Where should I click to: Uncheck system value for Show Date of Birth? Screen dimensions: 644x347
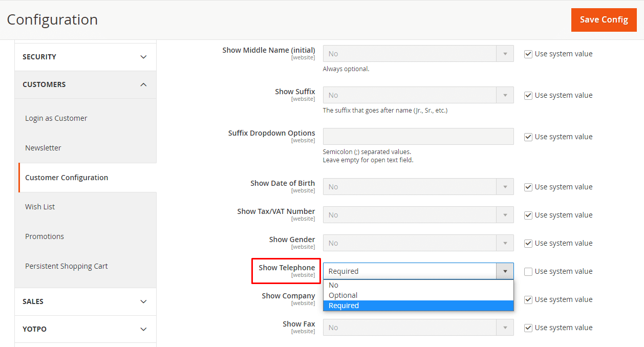(x=528, y=187)
